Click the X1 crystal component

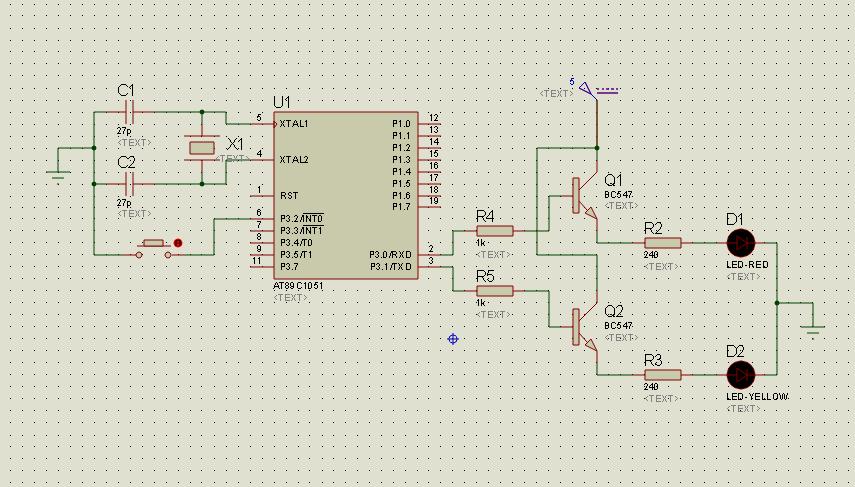pyautogui.click(x=202, y=148)
